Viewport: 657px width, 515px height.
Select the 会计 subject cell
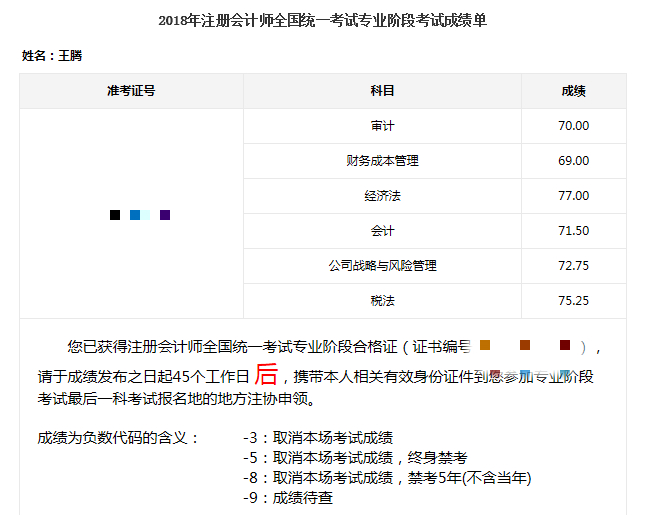pyautogui.click(x=382, y=231)
